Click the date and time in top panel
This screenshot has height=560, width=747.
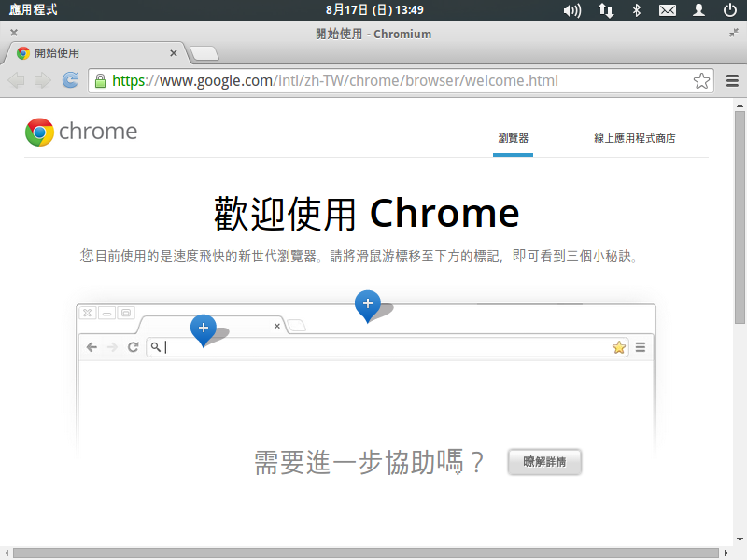[x=374, y=9]
